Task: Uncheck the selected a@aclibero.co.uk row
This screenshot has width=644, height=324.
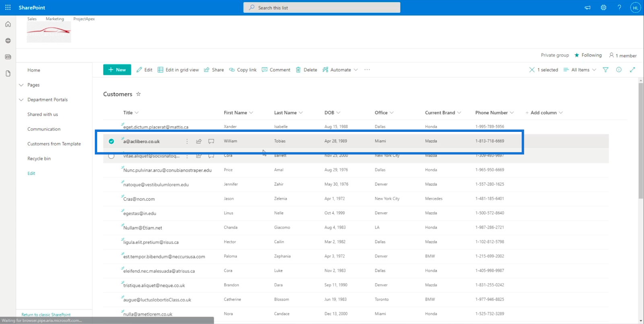Action: (111, 141)
